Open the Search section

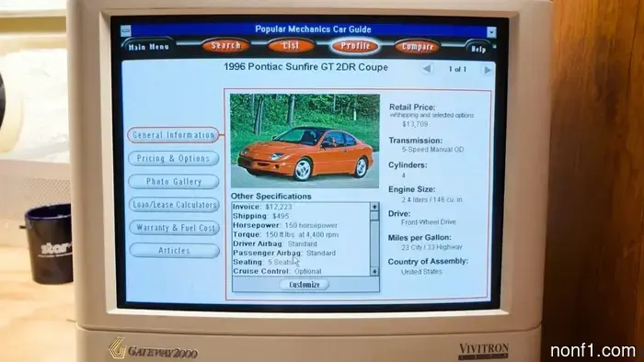click(225, 46)
